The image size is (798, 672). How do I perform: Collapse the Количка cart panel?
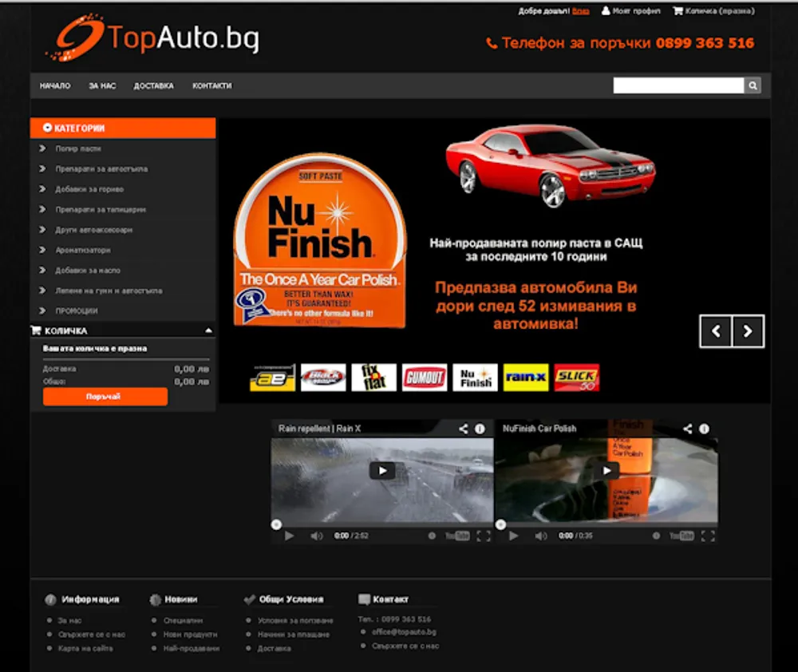208,330
